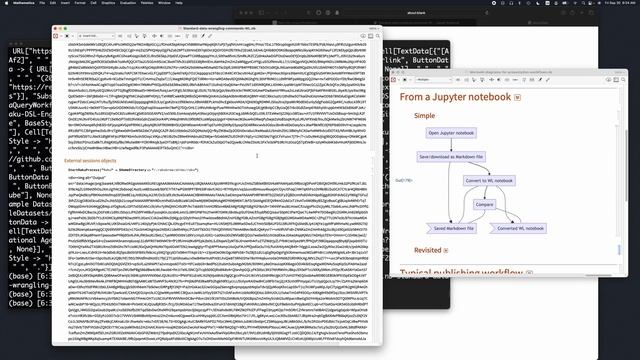This screenshot has width=640, height=360.
Task: Open the Window menu
Action: point(164,3)
